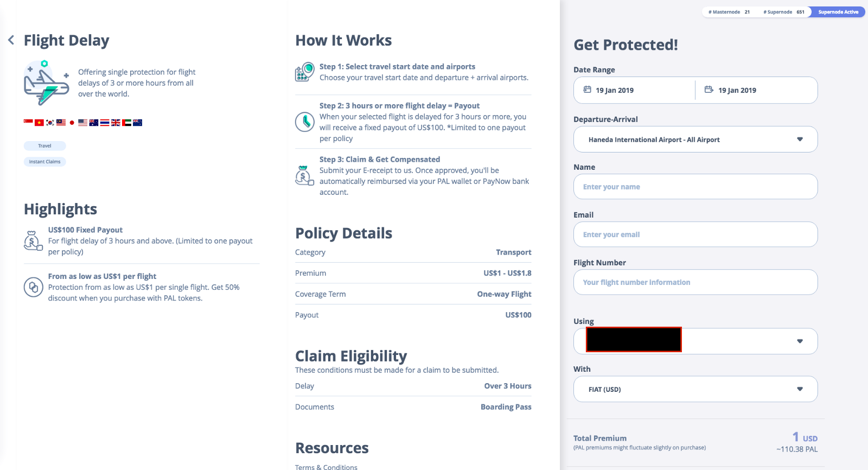Click the Step 3 money bag icon
The width and height of the screenshot is (868, 470).
pos(304,176)
